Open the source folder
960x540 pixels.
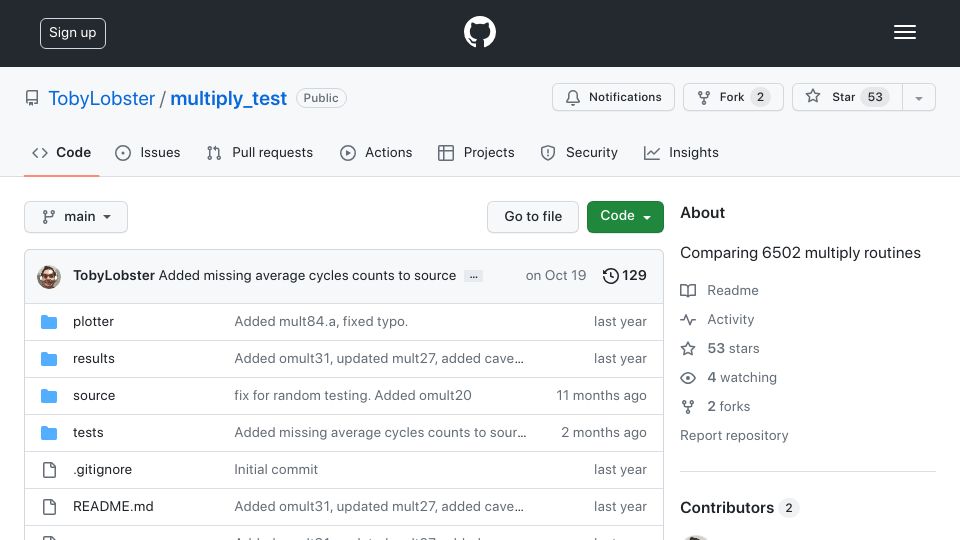point(94,396)
